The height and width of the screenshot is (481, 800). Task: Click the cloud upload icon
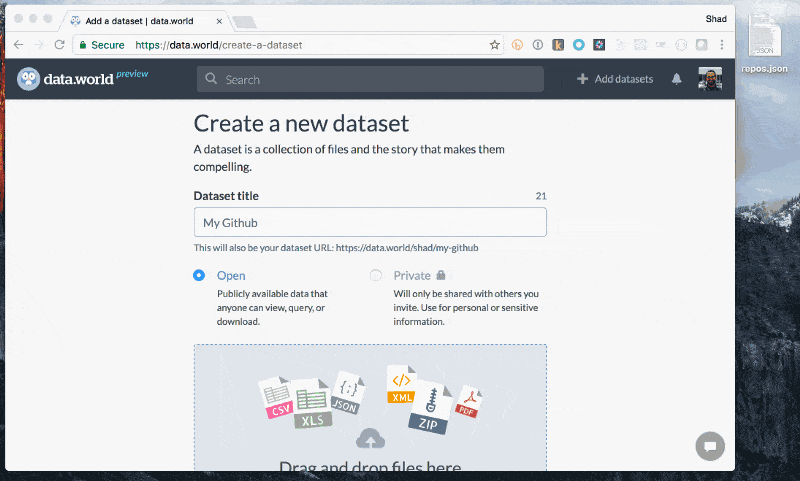370,439
